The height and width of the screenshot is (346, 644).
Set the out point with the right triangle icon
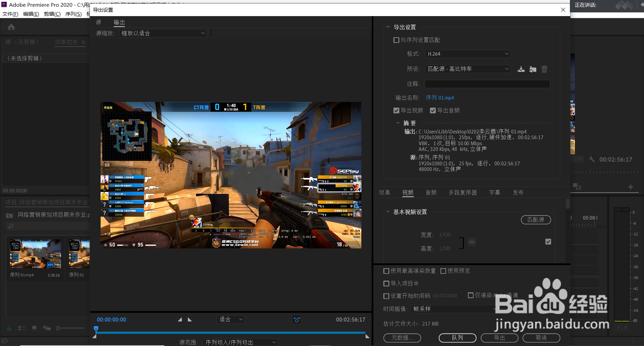pyautogui.click(x=190, y=320)
